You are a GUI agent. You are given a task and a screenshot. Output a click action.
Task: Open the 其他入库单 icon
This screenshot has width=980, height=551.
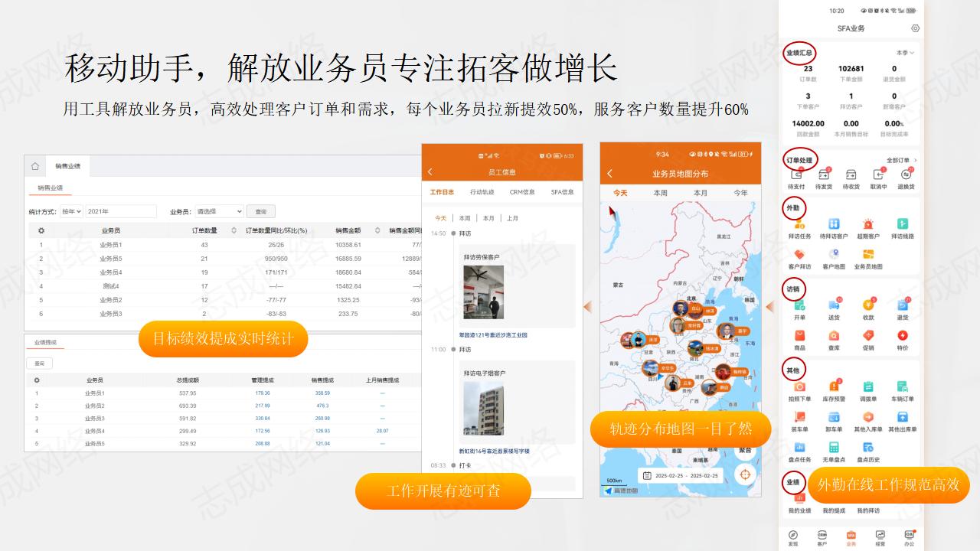pyautogui.click(x=868, y=417)
